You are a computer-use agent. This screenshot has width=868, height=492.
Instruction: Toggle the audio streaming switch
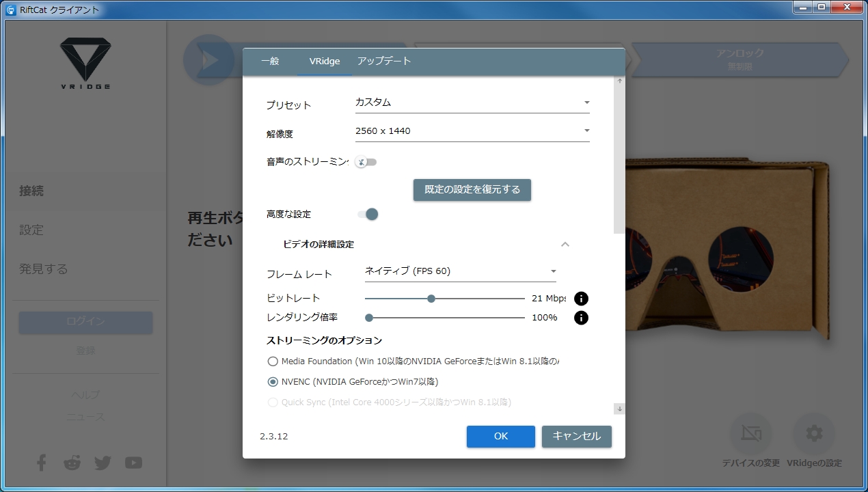click(366, 162)
